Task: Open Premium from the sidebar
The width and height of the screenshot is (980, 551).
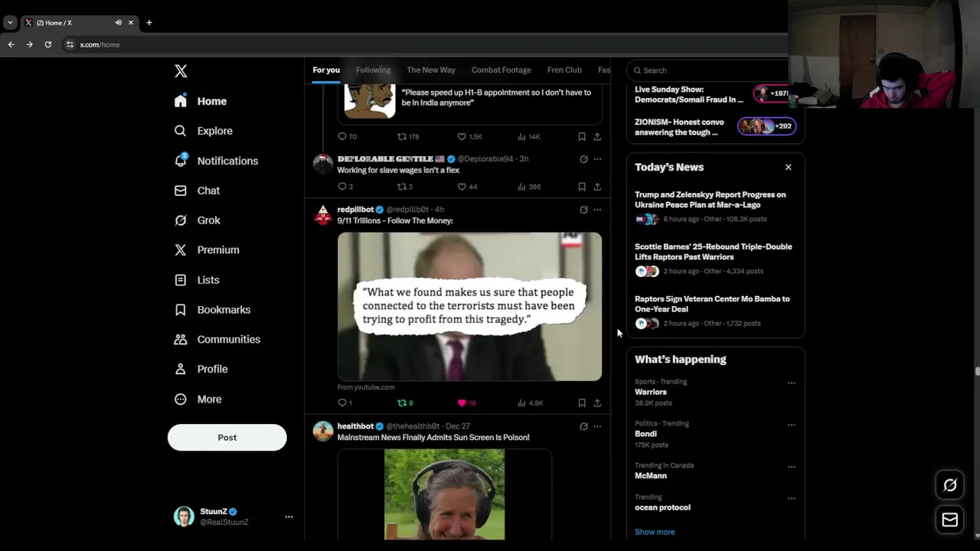Action: tap(207, 250)
